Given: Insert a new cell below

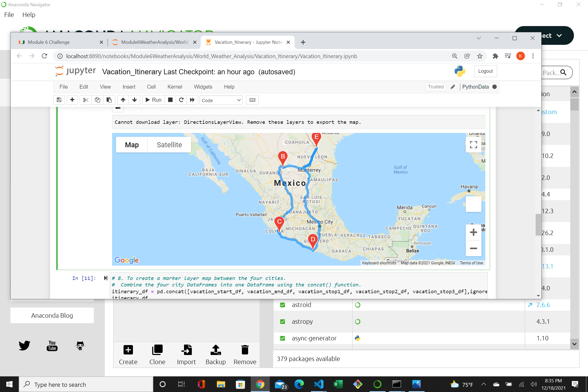Looking at the screenshot, I should coord(72,100).
